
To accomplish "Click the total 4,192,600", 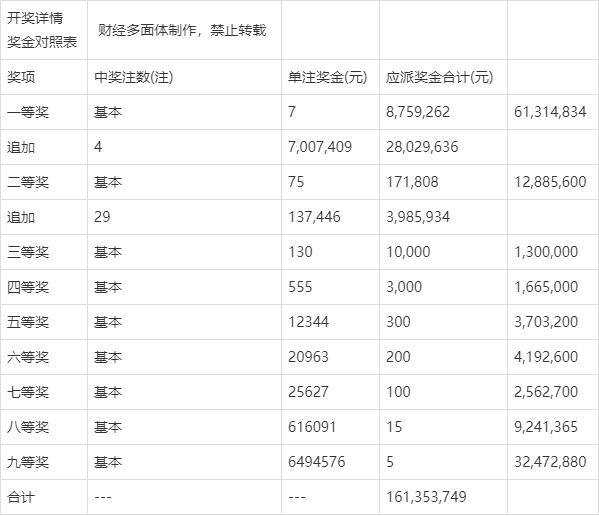I will [x=546, y=357].
